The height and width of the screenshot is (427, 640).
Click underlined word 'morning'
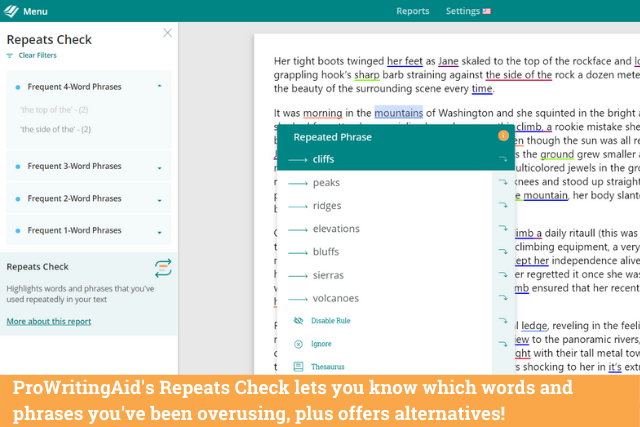322,113
